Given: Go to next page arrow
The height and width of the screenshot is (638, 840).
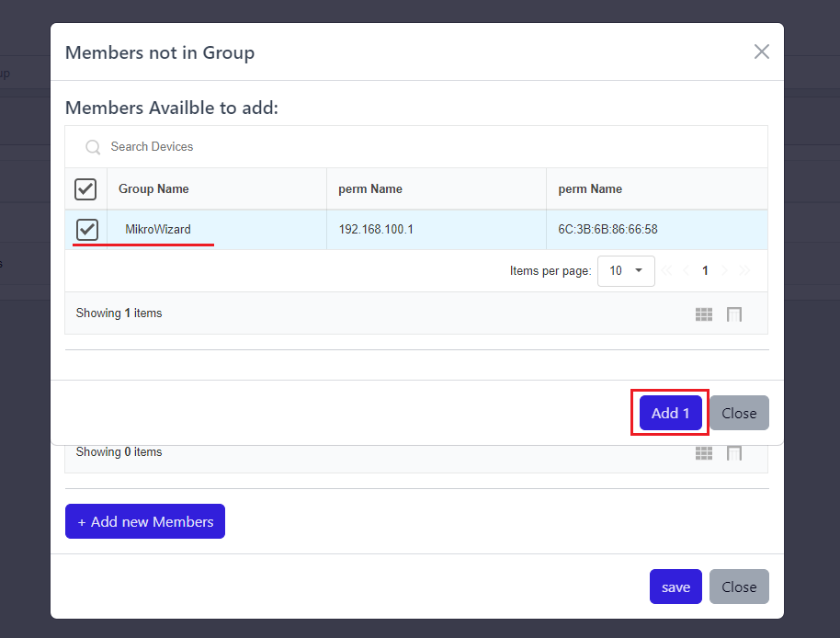Looking at the screenshot, I should coord(724,271).
